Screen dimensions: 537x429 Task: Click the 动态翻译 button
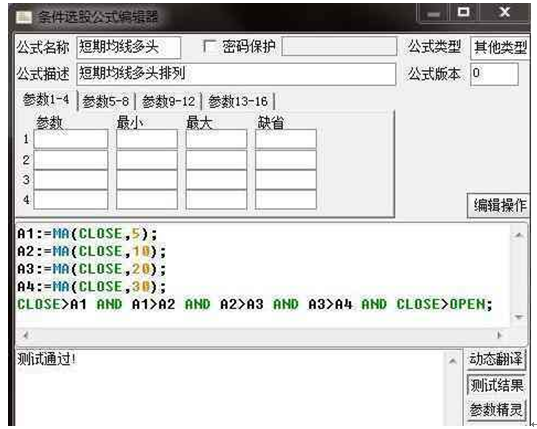(496, 359)
